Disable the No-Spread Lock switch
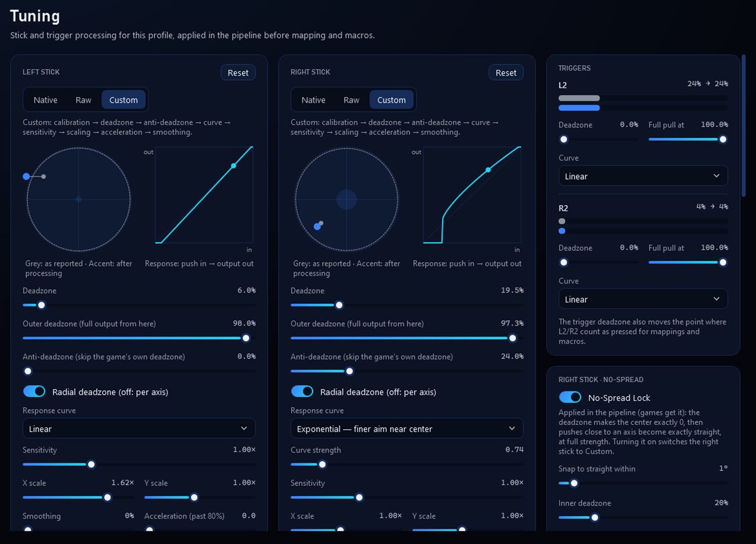 pos(570,397)
